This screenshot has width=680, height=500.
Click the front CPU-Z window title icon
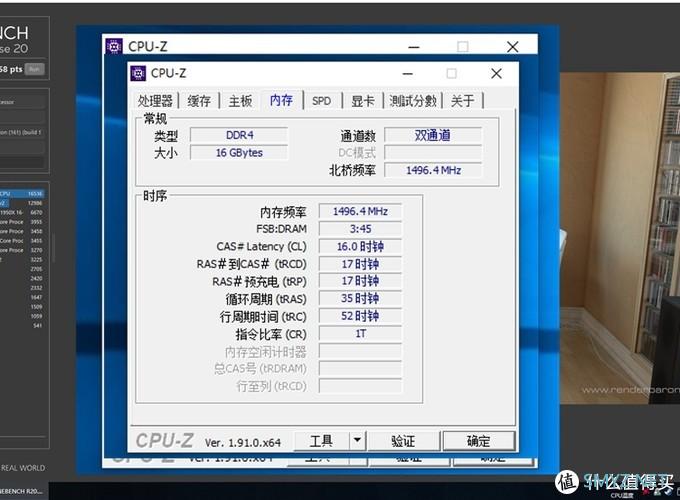(138, 73)
